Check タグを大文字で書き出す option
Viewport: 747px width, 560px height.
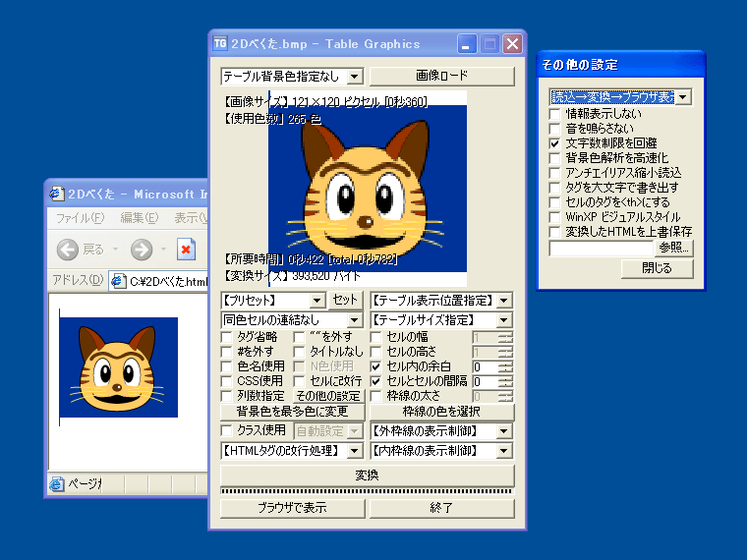tap(554, 188)
